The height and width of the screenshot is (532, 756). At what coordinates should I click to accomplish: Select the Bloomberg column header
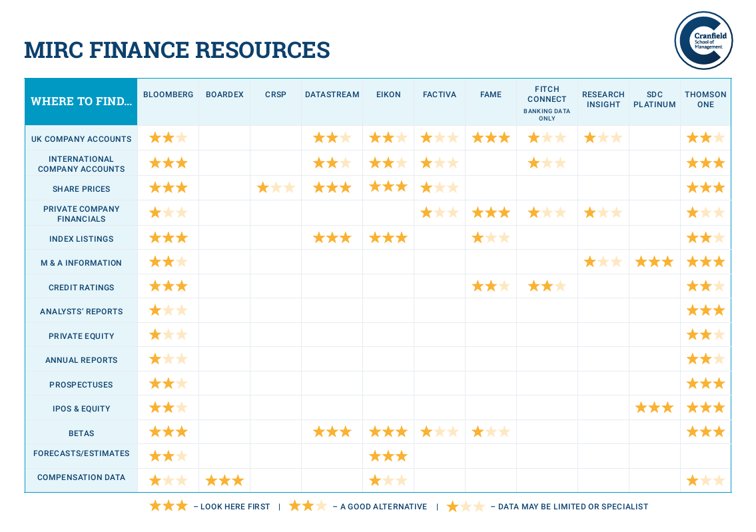(x=168, y=95)
